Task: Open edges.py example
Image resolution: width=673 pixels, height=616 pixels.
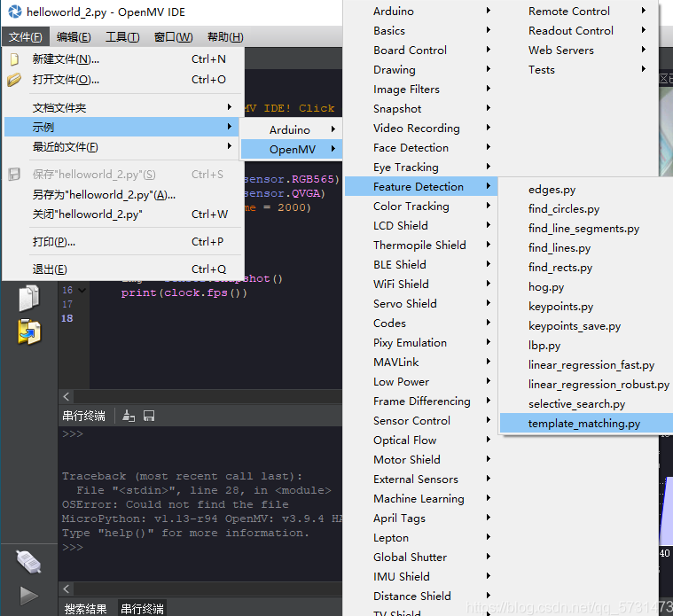Action: [586, 189]
